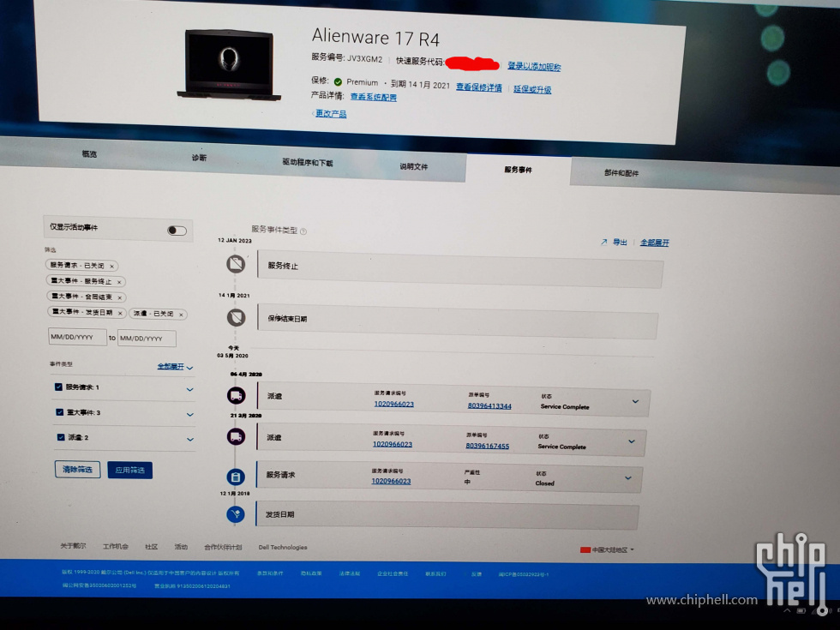The height and width of the screenshot is (630, 840).
Task: Click the 保修结束日期 event row
Action: click(x=458, y=321)
